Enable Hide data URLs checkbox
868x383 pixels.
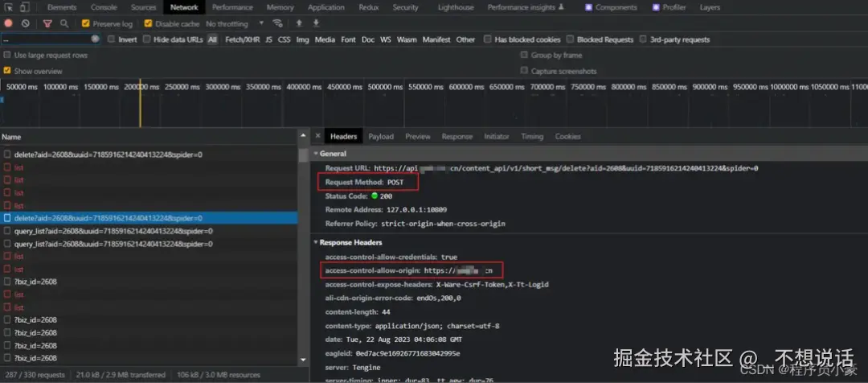(147, 39)
